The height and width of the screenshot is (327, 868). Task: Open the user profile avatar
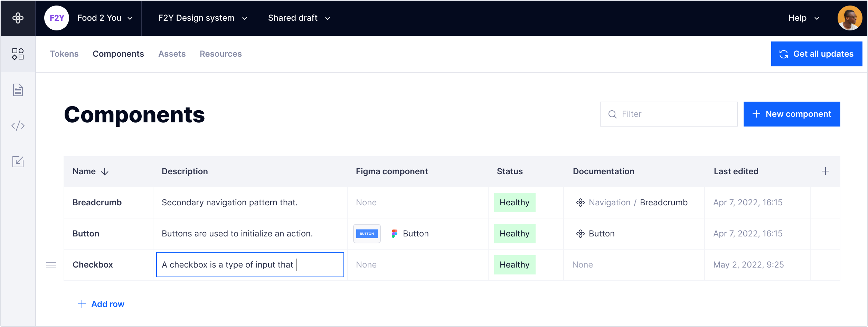pos(850,18)
